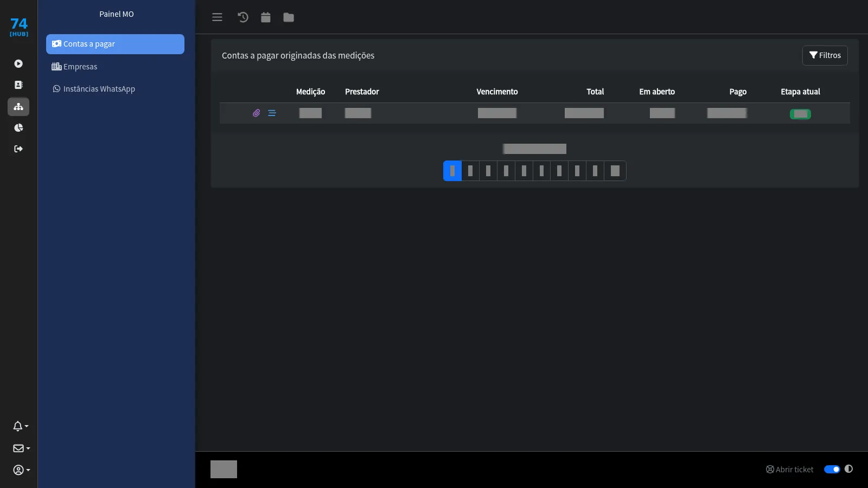Open the Filtros button
The height and width of the screenshot is (488, 868).
(825, 55)
